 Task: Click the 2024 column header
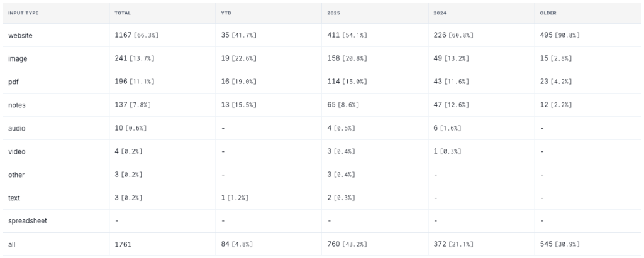(x=440, y=13)
